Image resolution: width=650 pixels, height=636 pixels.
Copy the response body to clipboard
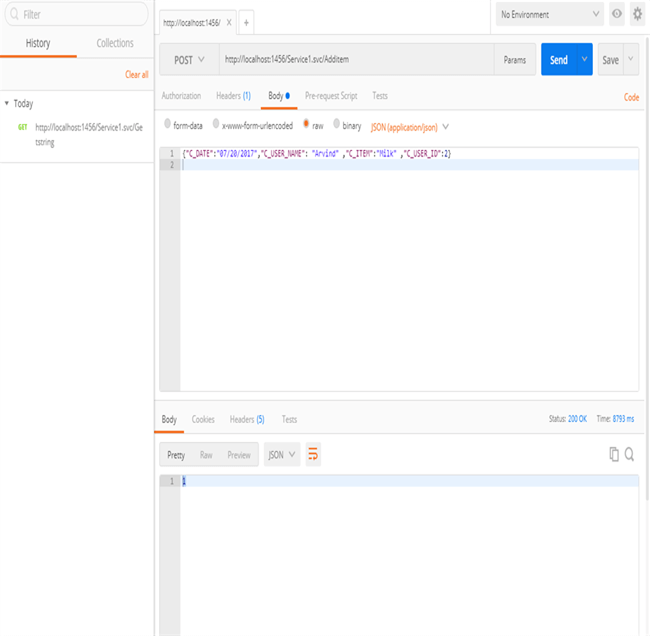point(614,454)
